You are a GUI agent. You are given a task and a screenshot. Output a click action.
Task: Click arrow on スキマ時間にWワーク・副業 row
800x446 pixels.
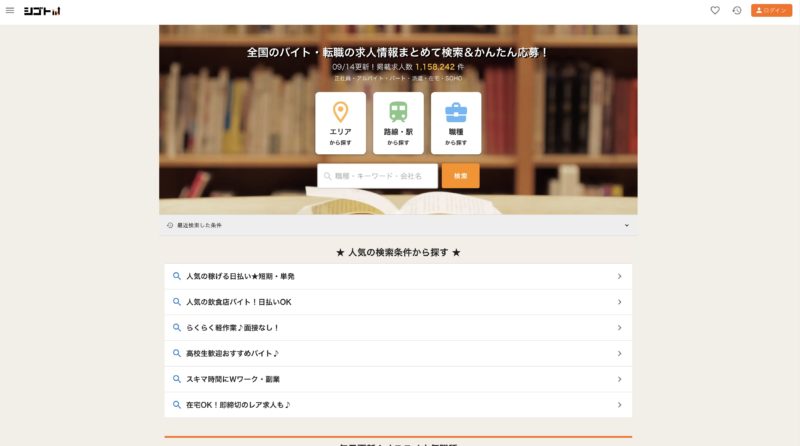click(619, 379)
